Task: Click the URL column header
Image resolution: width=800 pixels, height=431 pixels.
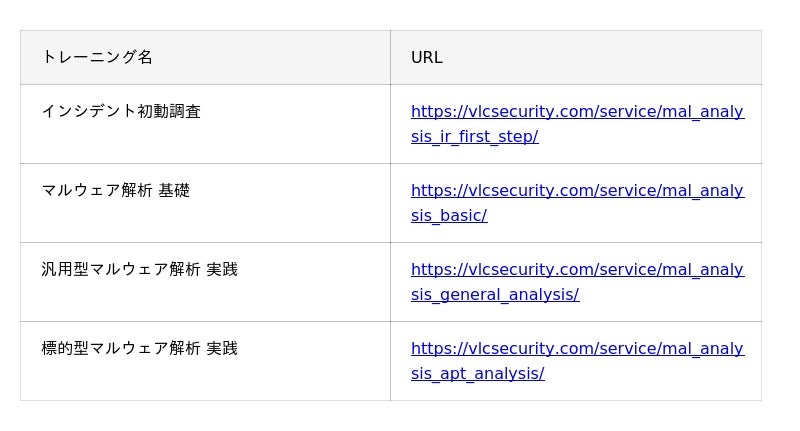Action: pos(427,58)
